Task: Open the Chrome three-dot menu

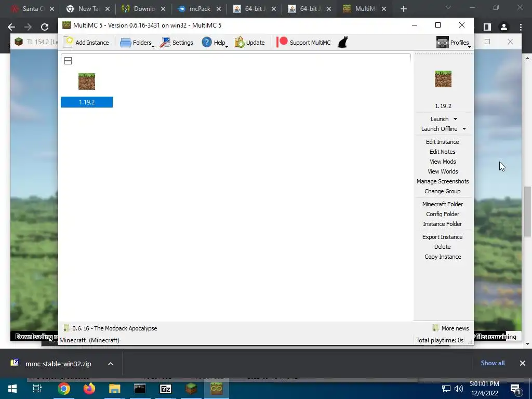Action: point(521,27)
